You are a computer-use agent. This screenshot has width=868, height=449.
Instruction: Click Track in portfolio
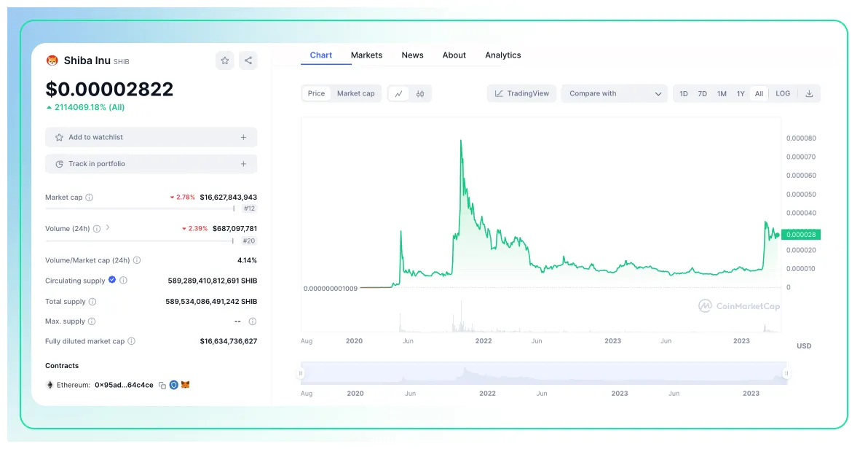pyautogui.click(x=151, y=163)
